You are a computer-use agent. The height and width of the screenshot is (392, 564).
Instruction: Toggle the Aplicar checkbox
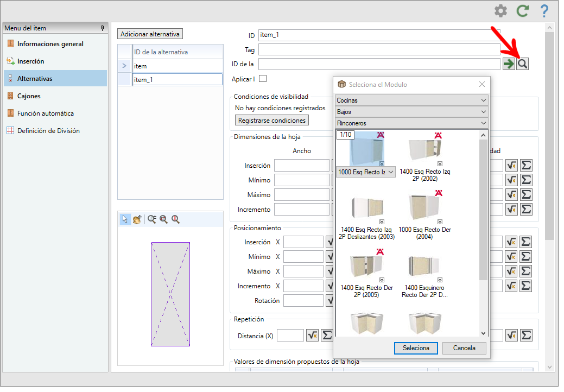[263, 79]
